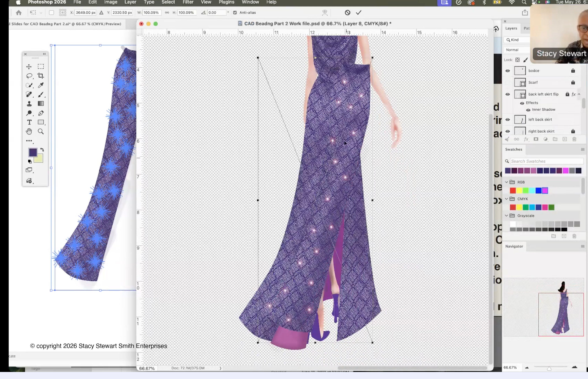Hide the bodce layer
The image size is (588, 379).
(508, 71)
